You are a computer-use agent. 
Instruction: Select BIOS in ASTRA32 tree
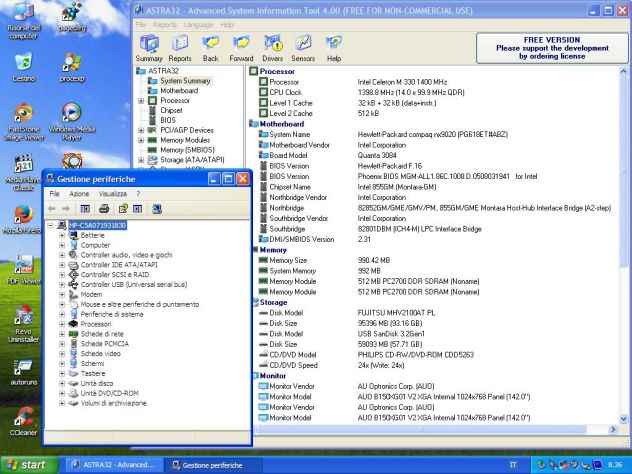pos(168,120)
